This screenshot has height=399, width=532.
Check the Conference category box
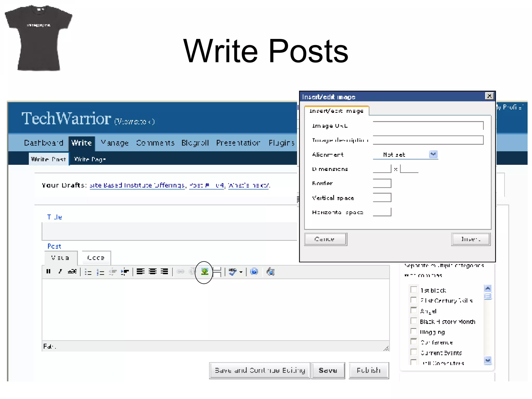(x=414, y=342)
